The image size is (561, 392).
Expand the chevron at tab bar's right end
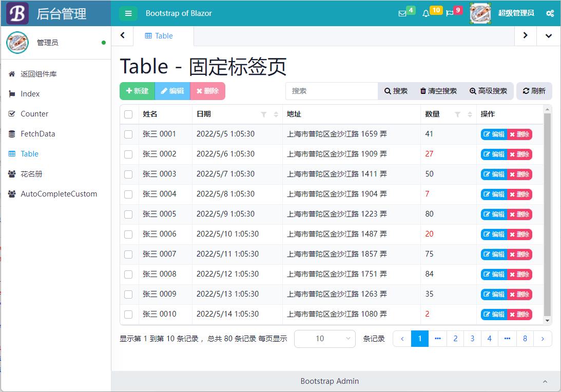[549, 36]
